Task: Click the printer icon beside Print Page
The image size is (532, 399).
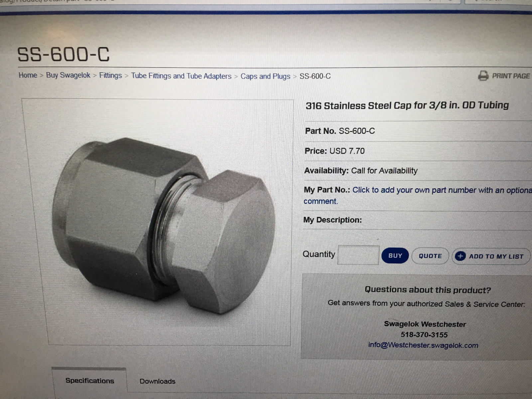Action: [483, 76]
